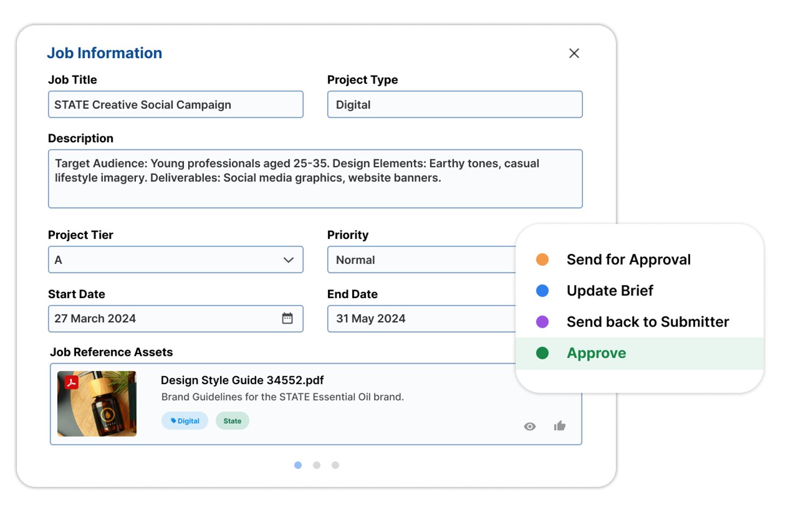The image size is (798, 532).
Task: Click the State tag chip
Action: (232, 421)
